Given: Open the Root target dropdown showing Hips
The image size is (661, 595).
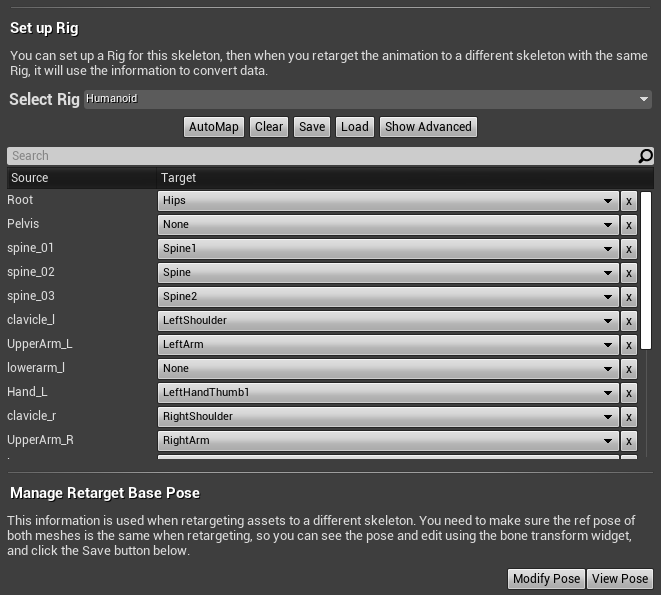Looking at the screenshot, I should [388, 201].
